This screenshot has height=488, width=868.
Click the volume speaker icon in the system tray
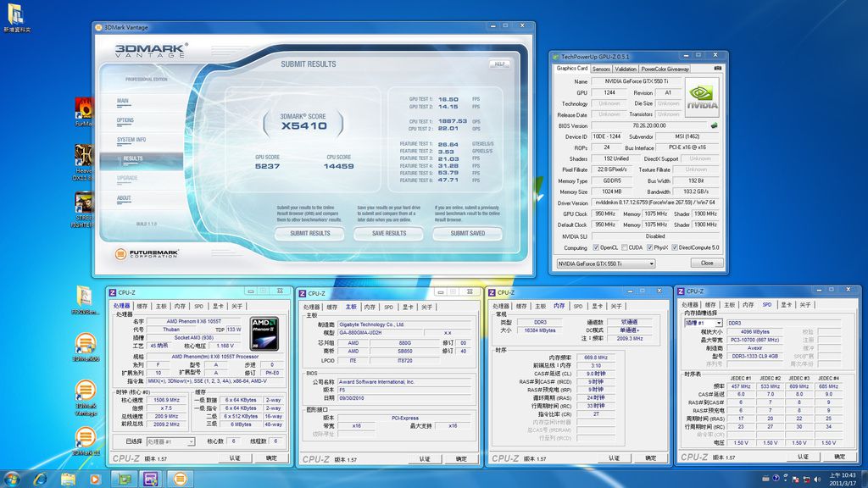[816, 480]
